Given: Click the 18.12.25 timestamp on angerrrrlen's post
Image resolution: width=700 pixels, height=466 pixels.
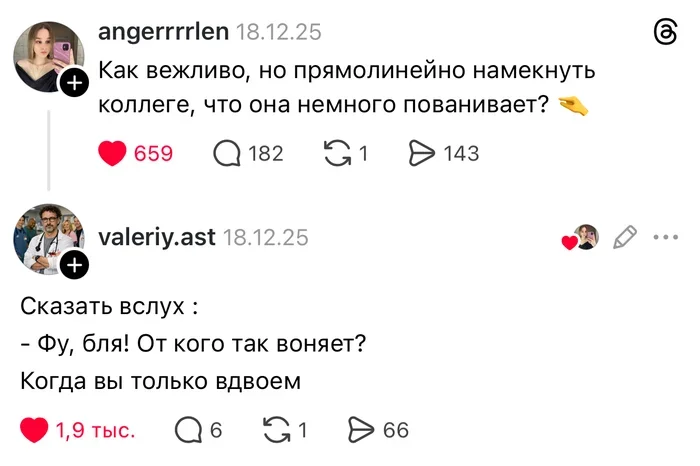Looking at the screenshot, I should click(279, 32).
